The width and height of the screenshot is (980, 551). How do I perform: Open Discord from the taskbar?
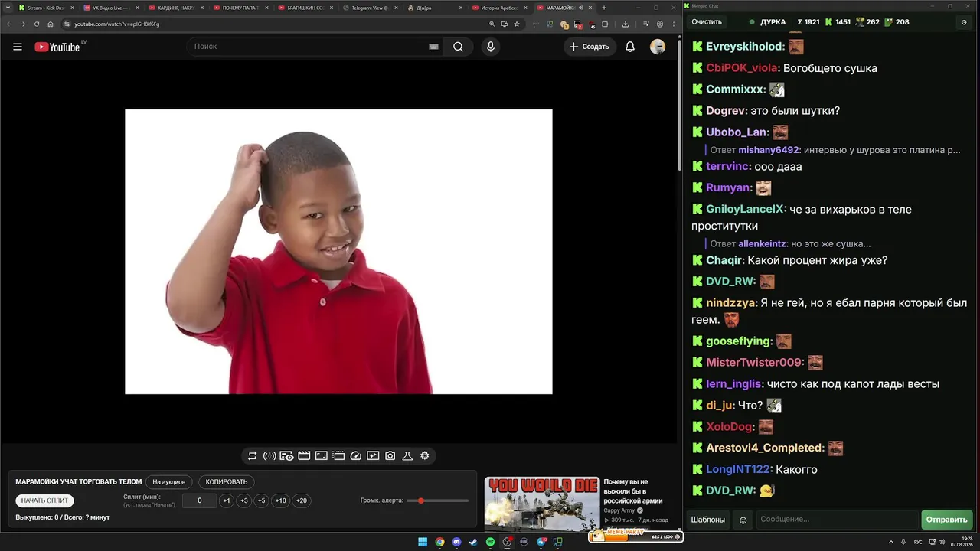pos(456,543)
